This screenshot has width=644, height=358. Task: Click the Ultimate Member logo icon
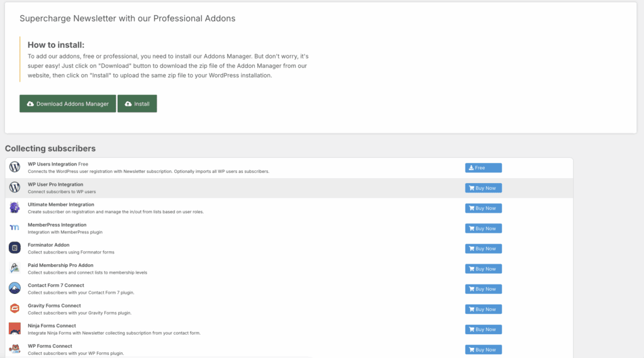(15, 207)
